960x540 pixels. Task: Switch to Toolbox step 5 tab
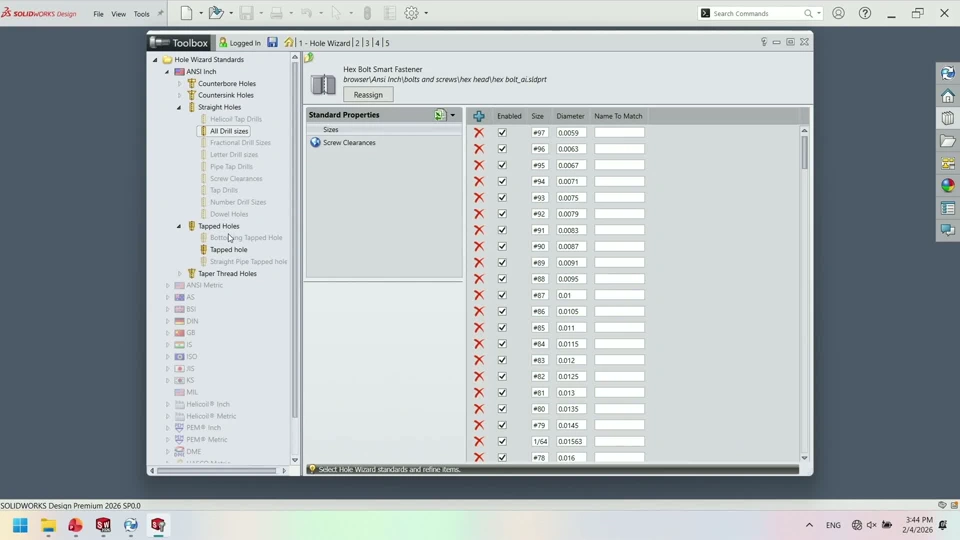pyautogui.click(x=387, y=43)
